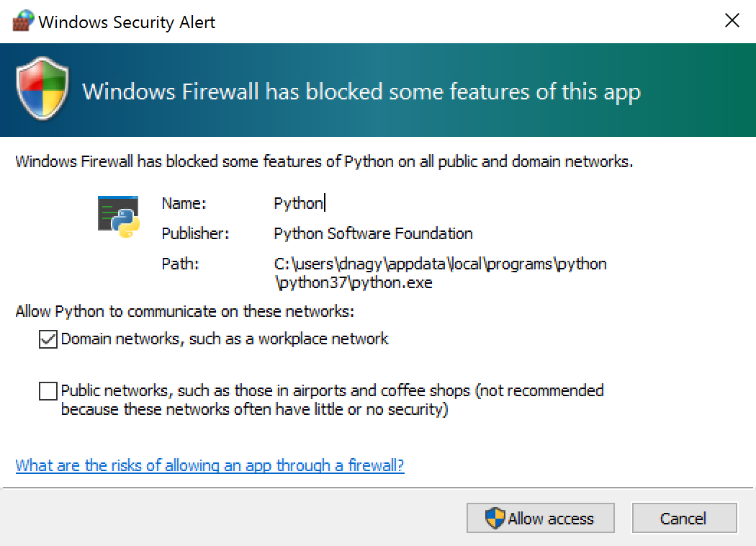756x546 pixels.
Task: Click the Path: field label
Action: coord(180,264)
